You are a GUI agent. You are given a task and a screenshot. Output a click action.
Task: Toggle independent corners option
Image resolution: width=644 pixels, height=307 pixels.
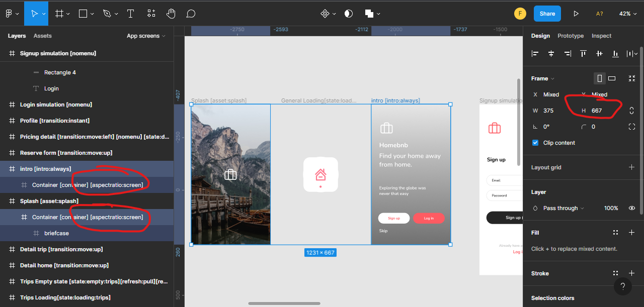(632, 127)
